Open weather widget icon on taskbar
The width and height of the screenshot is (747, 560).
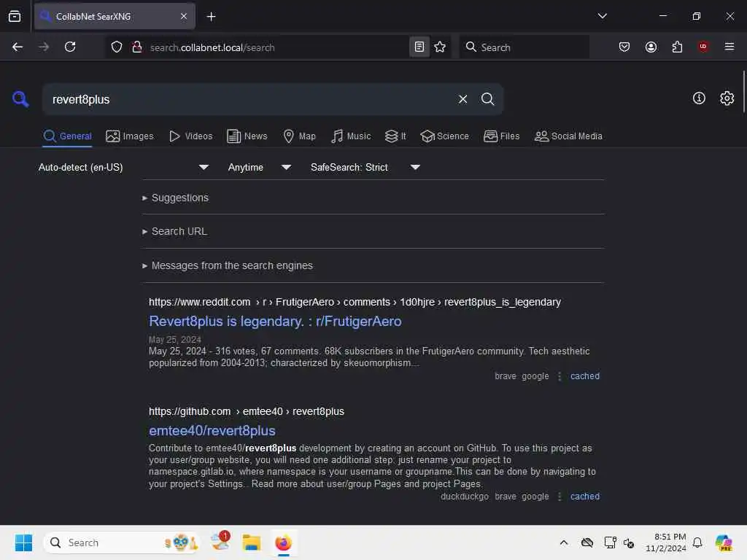point(220,542)
